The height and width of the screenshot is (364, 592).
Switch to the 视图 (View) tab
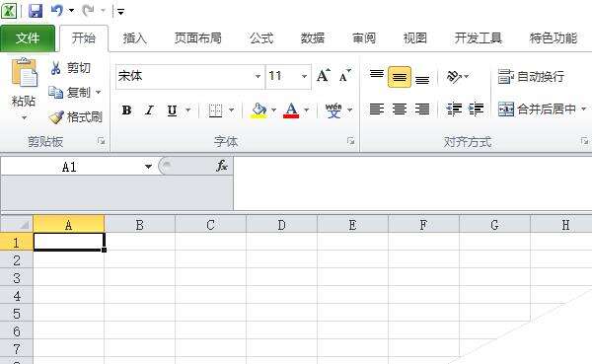tap(415, 38)
